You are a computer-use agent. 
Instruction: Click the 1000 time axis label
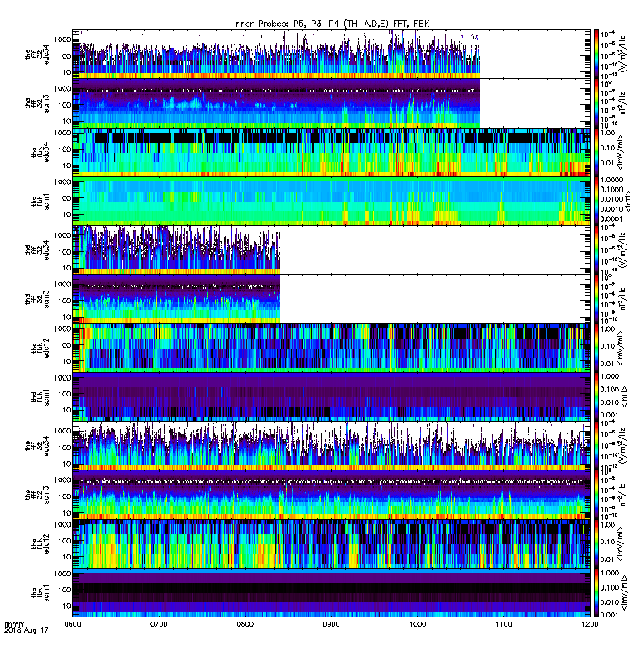tap(417, 624)
